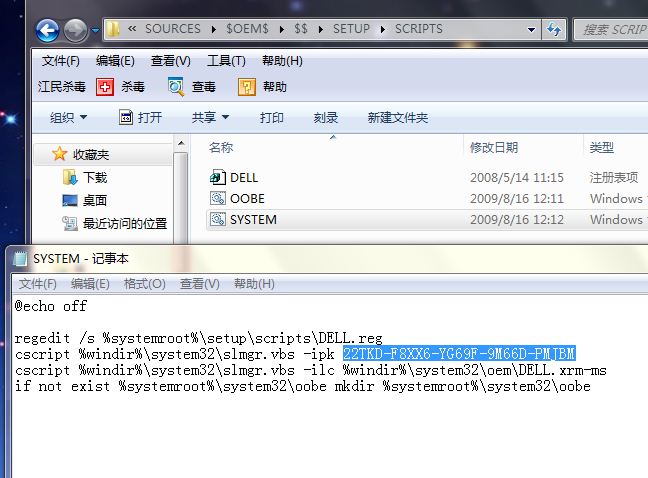Screen dimensions: 648x478
Task: Sort files by 名称 column header
Action: click(x=221, y=147)
